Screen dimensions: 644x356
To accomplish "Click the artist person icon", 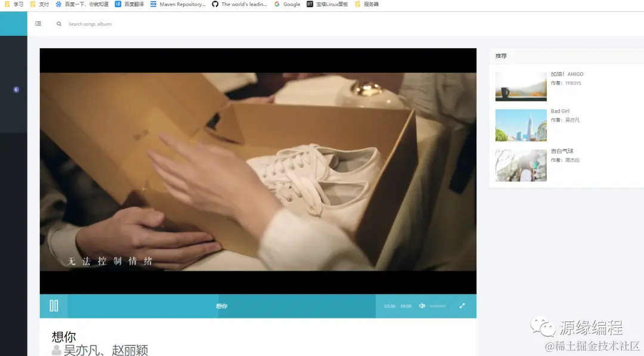I will (56, 350).
